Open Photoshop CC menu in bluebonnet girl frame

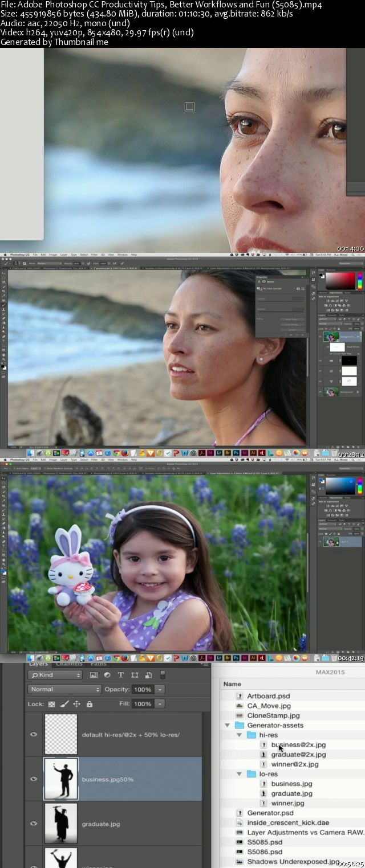pyautogui.click(x=19, y=459)
